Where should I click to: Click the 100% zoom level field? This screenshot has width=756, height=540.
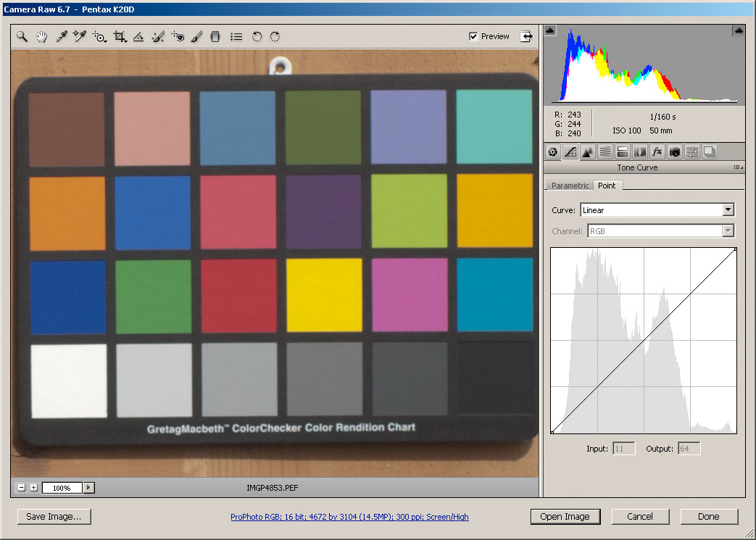point(62,488)
